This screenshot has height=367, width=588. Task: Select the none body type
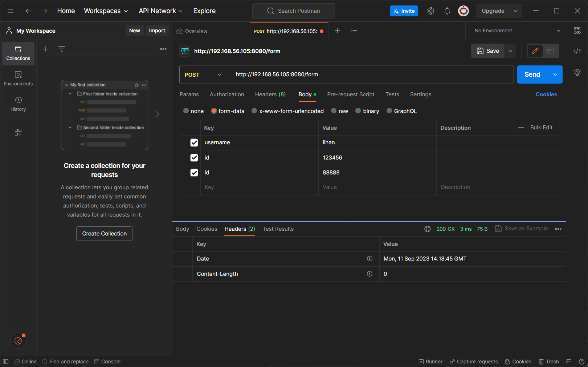pos(186,111)
